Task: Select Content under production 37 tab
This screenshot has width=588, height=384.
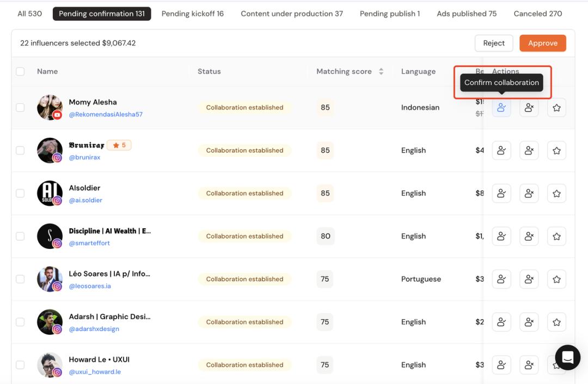Action: 292,14
